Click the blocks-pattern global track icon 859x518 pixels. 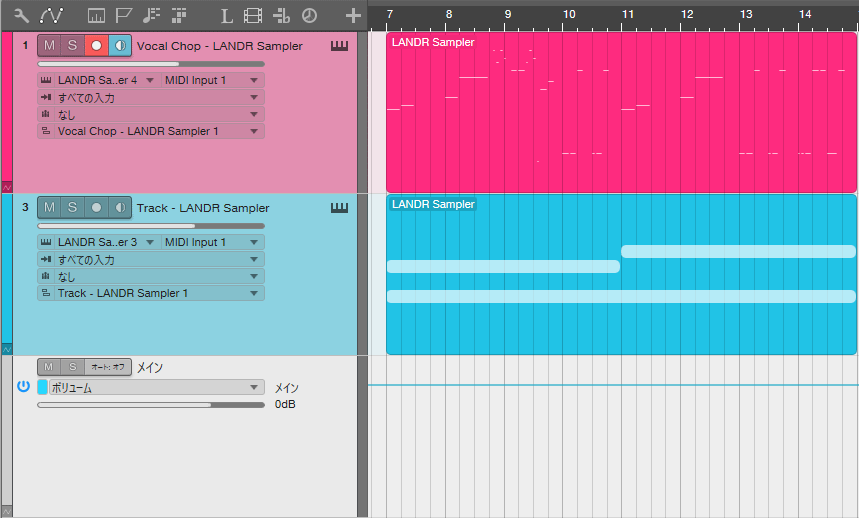point(179,16)
